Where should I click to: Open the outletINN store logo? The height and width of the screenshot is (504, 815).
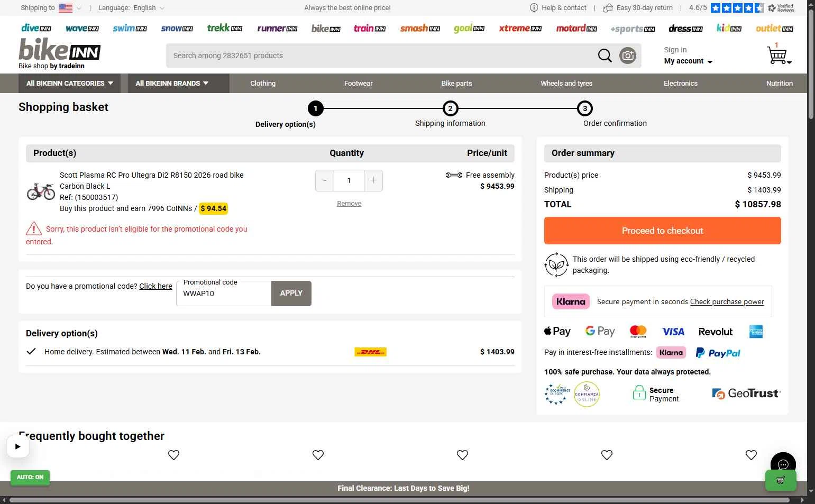[x=774, y=29]
